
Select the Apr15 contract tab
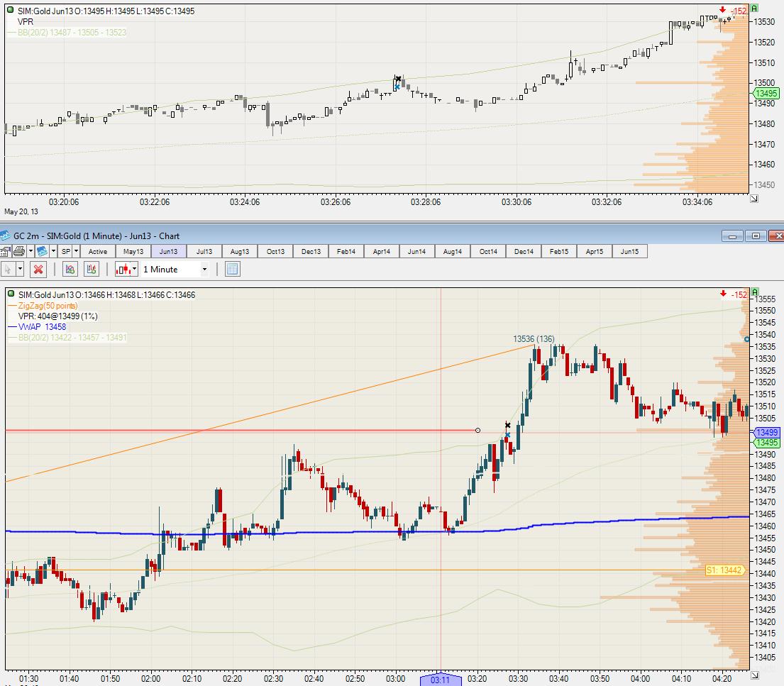(x=595, y=251)
